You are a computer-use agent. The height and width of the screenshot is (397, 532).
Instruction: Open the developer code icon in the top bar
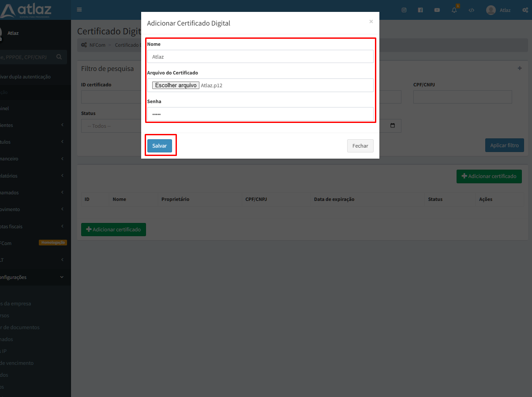[x=472, y=10]
